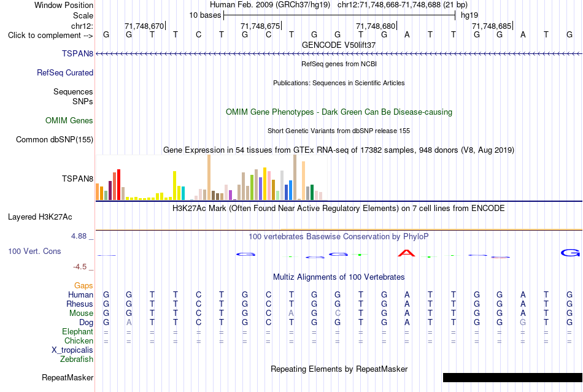Click the position marker 71,748,685
Image resolution: width=583 pixels, height=392 pixels.
tap(492, 26)
